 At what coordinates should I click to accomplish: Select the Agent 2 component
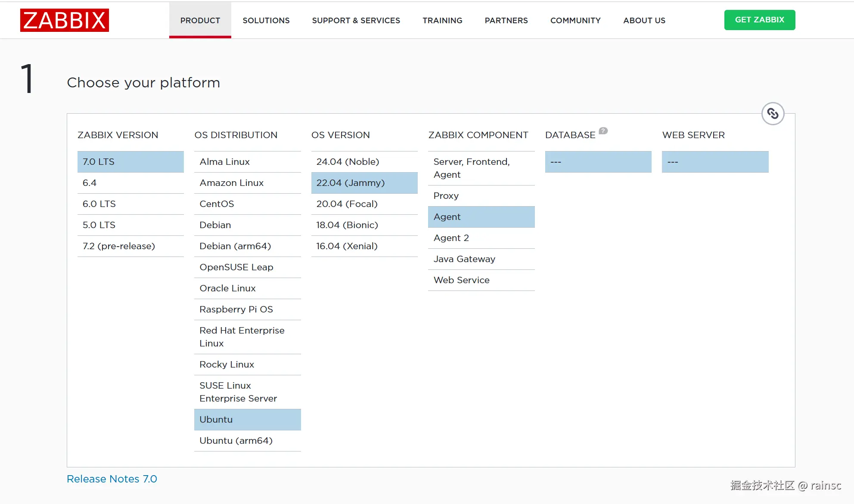[x=481, y=238]
